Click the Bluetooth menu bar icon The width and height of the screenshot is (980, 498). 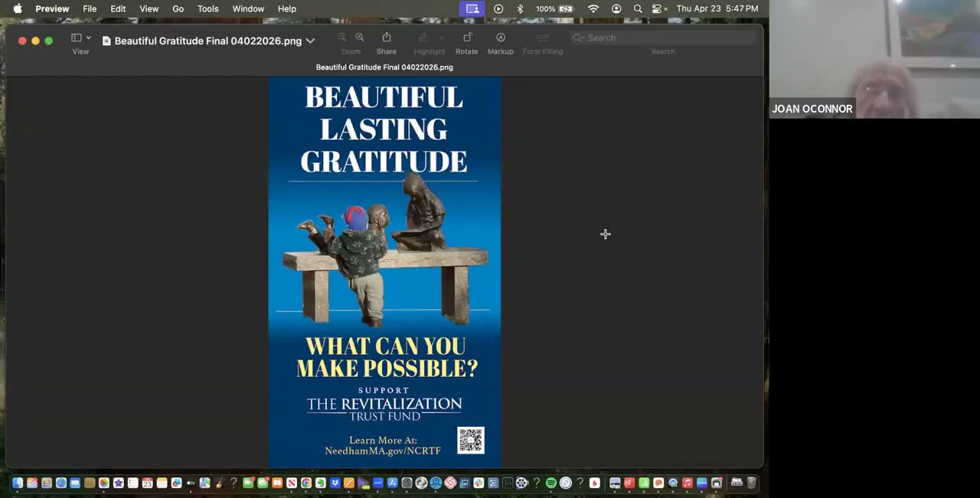pos(520,8)
